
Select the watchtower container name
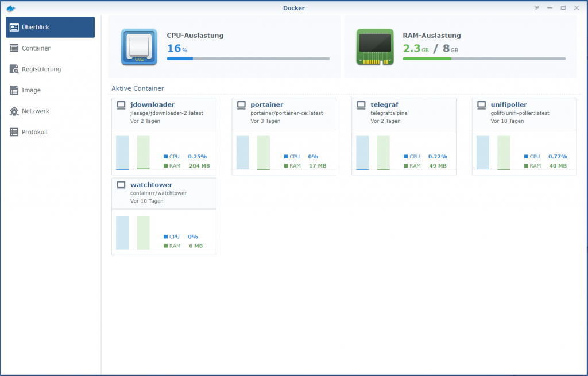pos(151,184)
